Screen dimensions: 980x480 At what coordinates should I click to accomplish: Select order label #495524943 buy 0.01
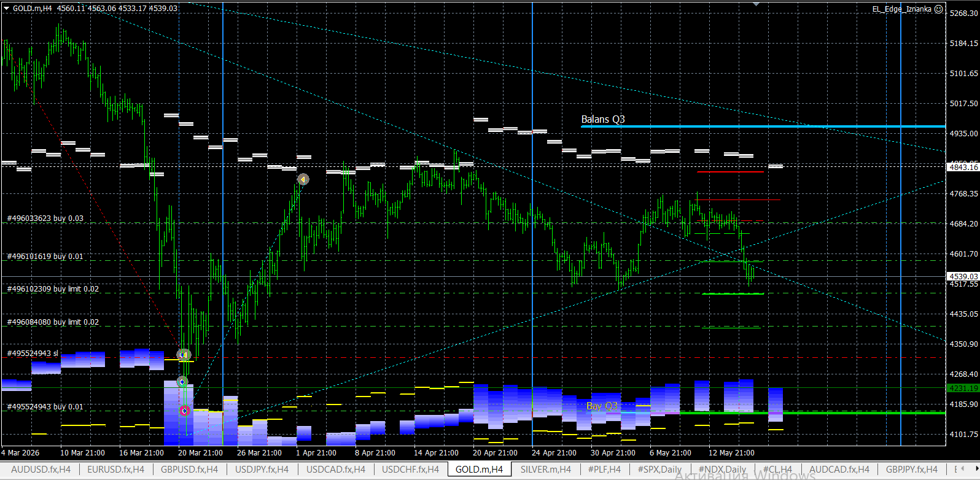45,407
